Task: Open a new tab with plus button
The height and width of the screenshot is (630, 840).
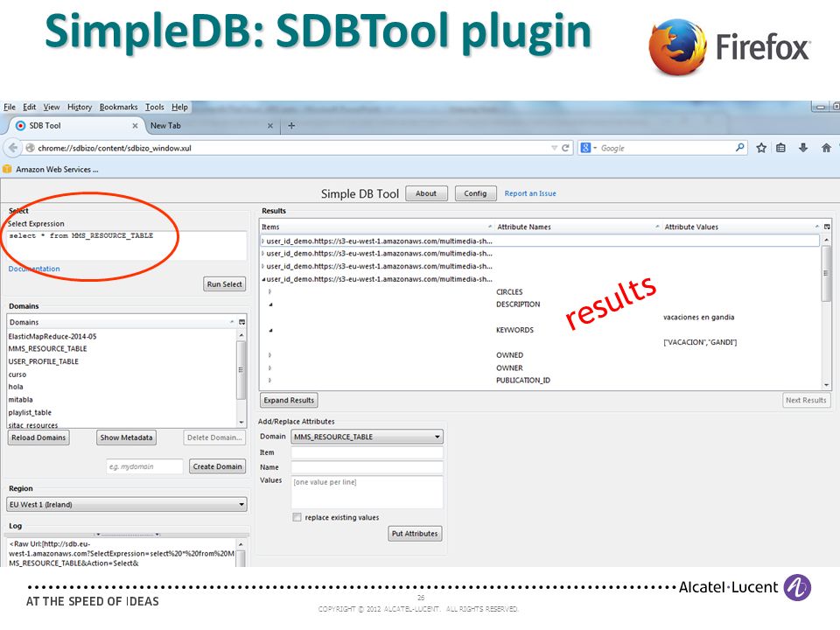Action: 291,125
